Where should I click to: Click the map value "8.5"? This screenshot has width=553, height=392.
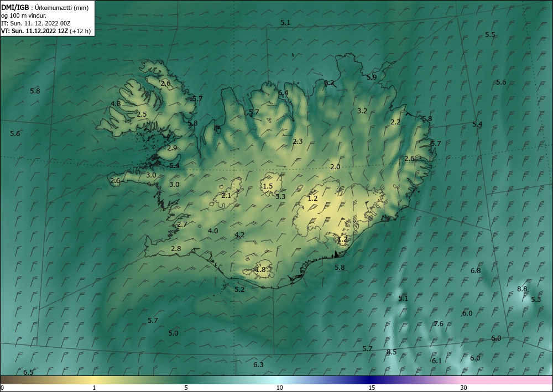392,352
